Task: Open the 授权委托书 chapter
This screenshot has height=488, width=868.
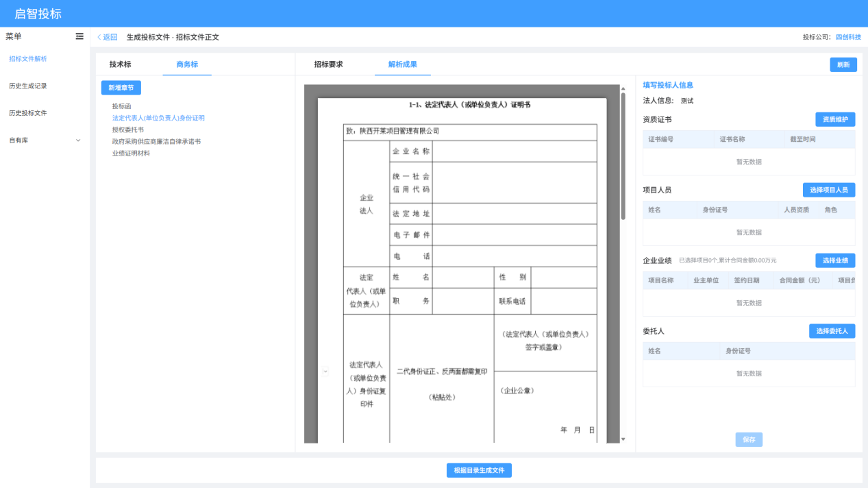Action: pos(128,130)
